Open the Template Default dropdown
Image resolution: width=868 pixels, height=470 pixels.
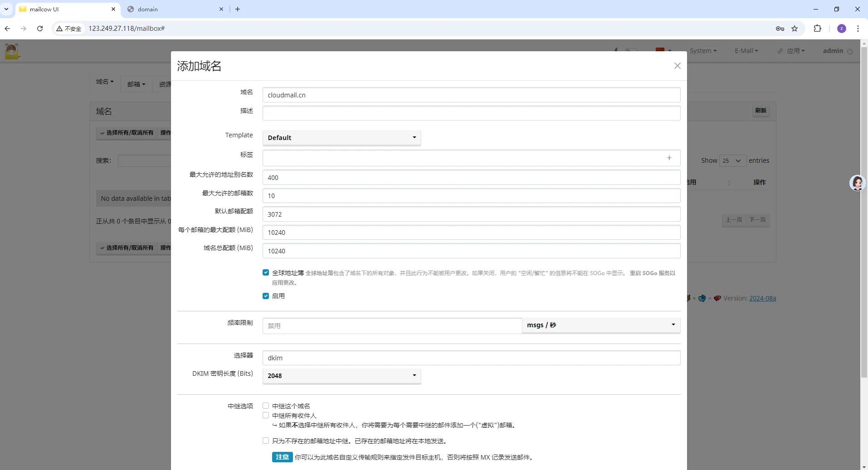(x=341, y=138)
